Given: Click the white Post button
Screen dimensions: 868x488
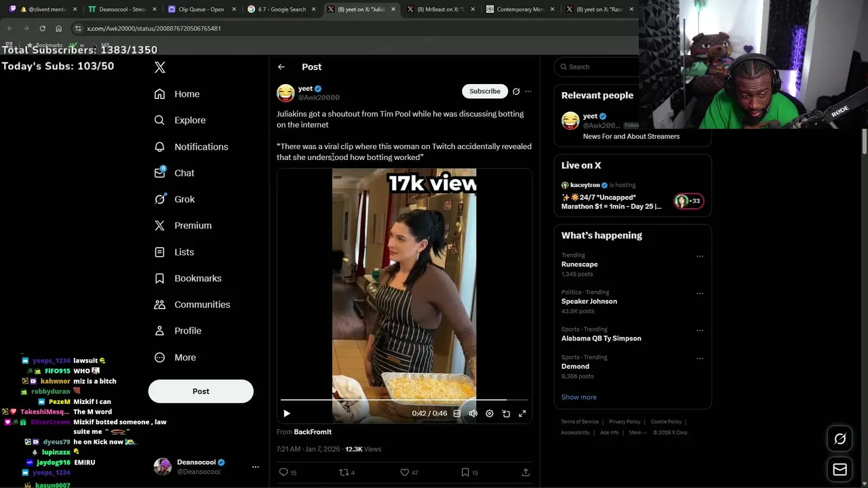Looking at the screenshot, I should click(x=201, y=391).
